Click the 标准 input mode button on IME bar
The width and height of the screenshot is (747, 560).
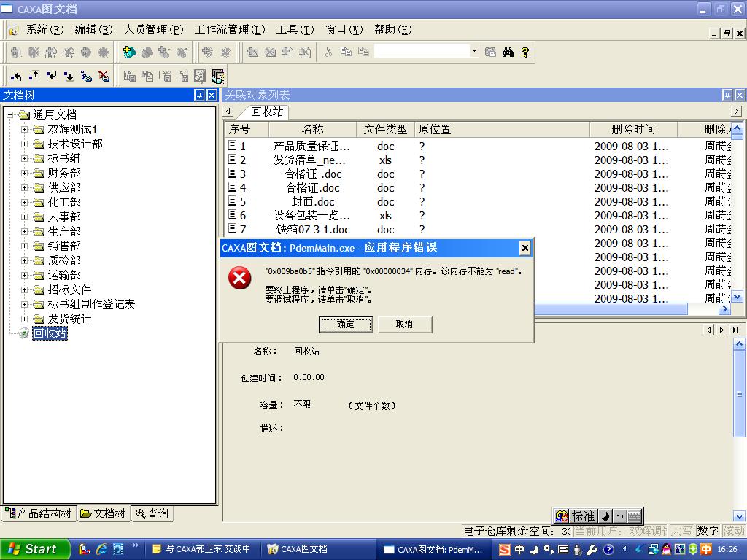[x=583, y=516]
